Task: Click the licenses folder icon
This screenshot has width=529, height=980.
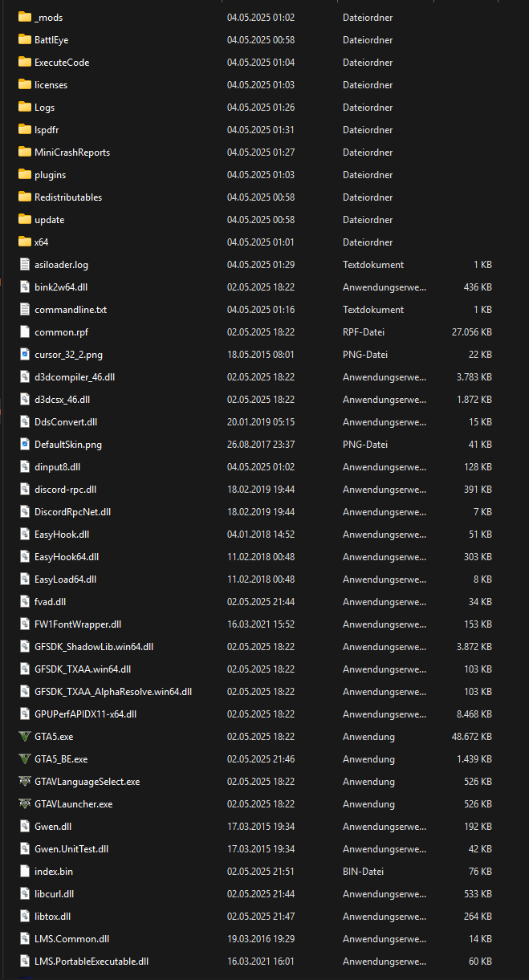Action: (x=24, y=84)
